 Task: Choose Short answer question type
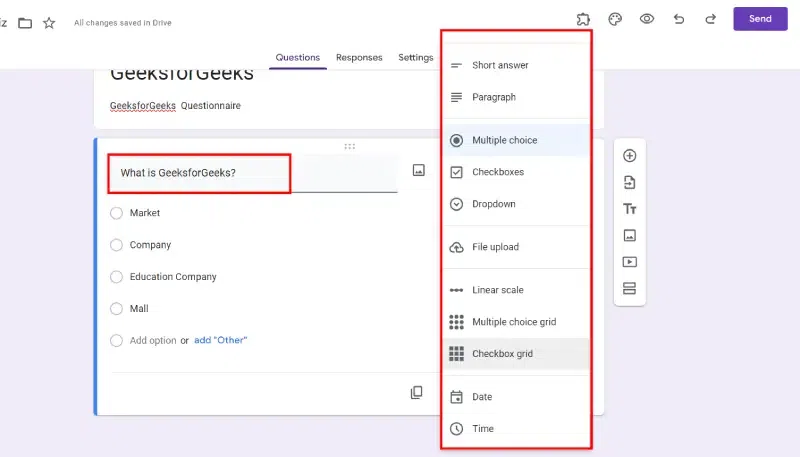pos(500,66)
